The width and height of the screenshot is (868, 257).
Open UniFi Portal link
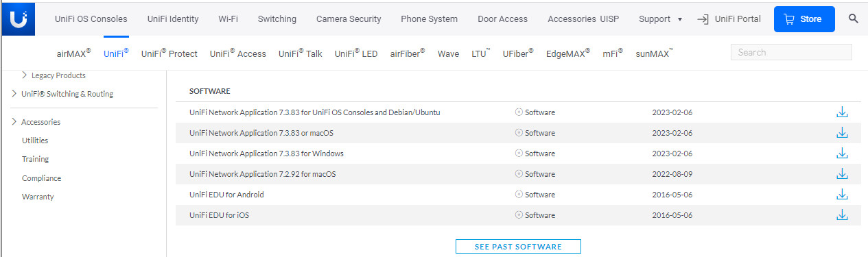[737, 19]
